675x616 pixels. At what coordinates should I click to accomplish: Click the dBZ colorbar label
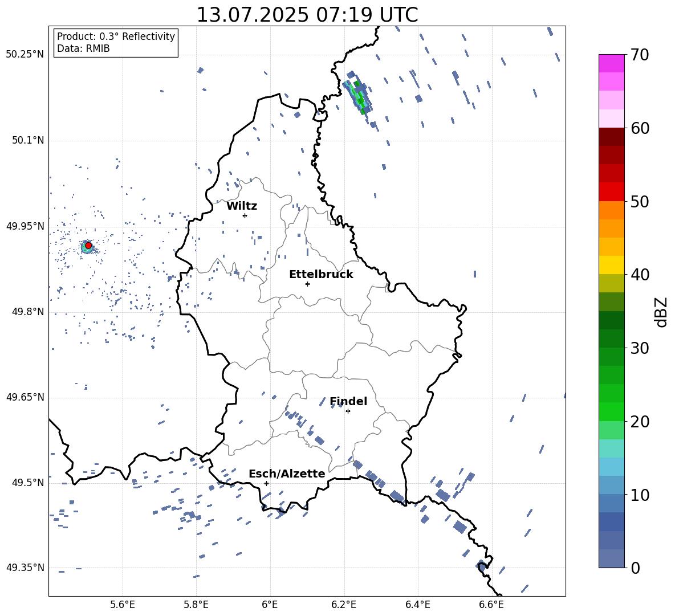661,312
